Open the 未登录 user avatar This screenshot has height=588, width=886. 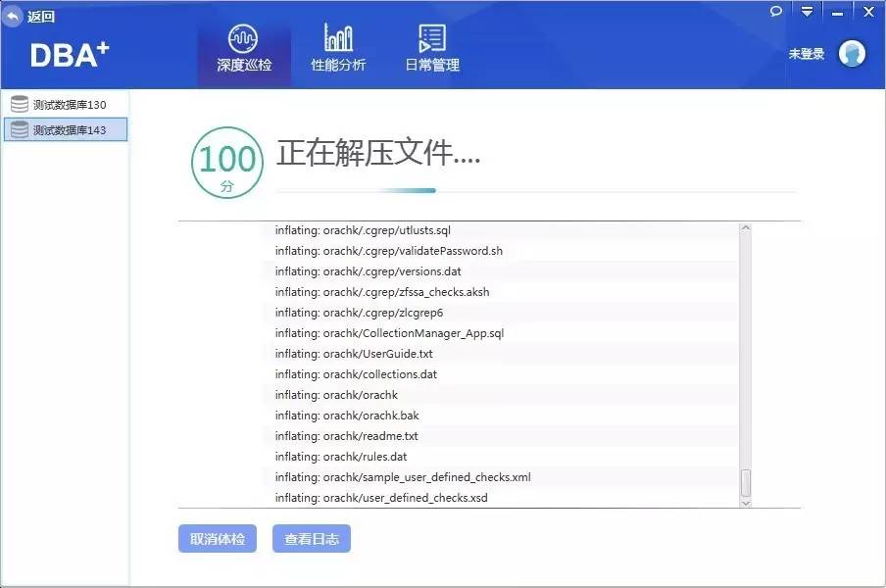[x=852, y=54]
